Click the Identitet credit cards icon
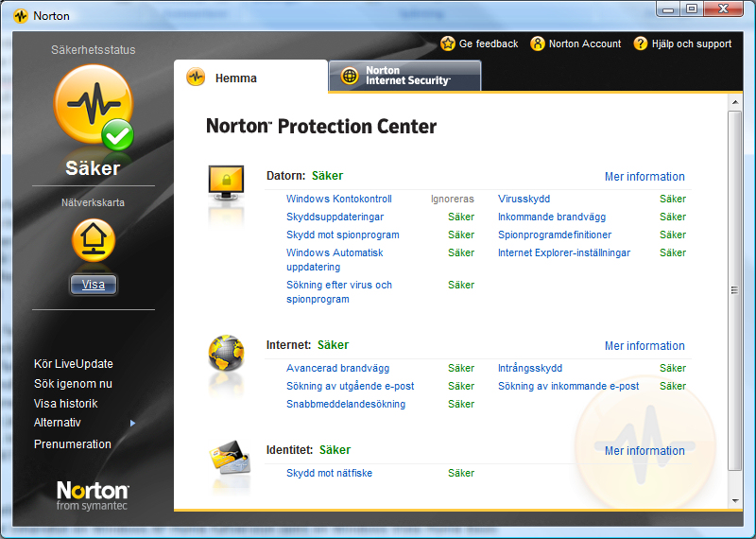Screen dimensions: 756x539 click(230, 457)
